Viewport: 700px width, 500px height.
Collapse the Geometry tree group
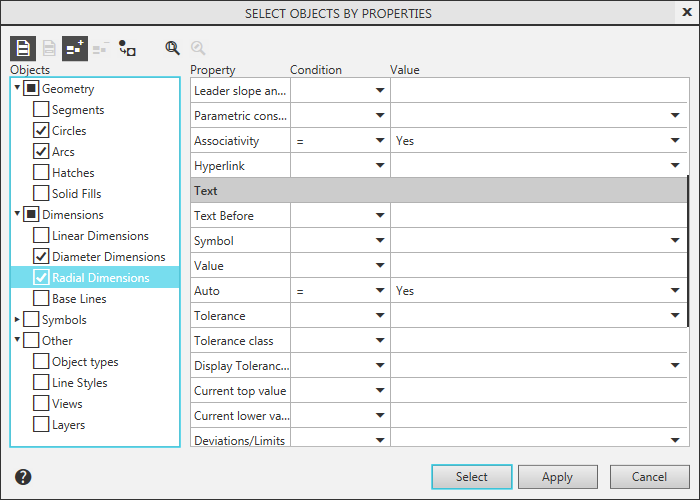coord(17,89)
